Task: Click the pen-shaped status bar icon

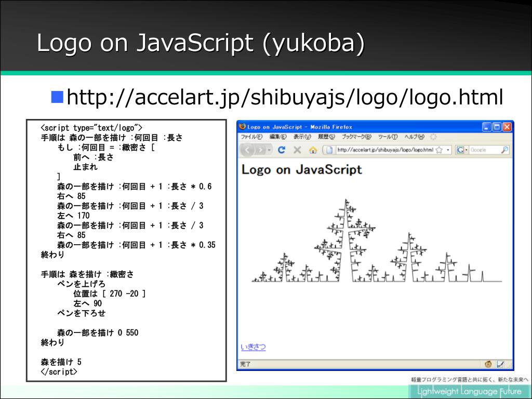Action: pyautogui.click(x=500, y=364)
